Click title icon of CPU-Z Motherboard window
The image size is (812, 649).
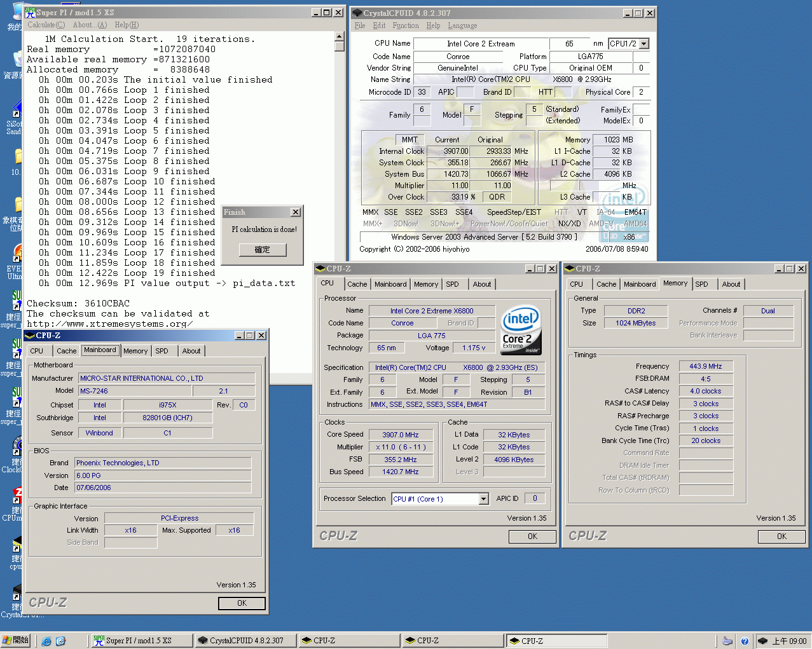tap(29, 335)
